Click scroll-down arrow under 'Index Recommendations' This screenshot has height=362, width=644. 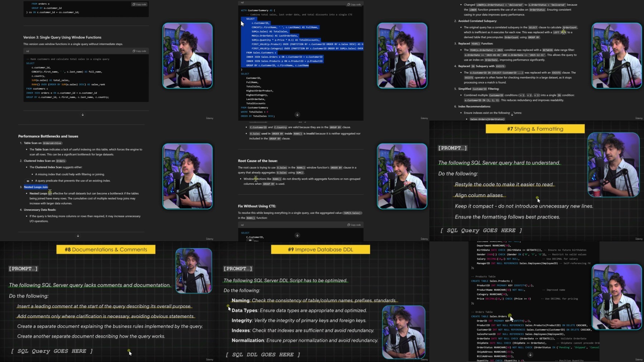tap(512, 115)
